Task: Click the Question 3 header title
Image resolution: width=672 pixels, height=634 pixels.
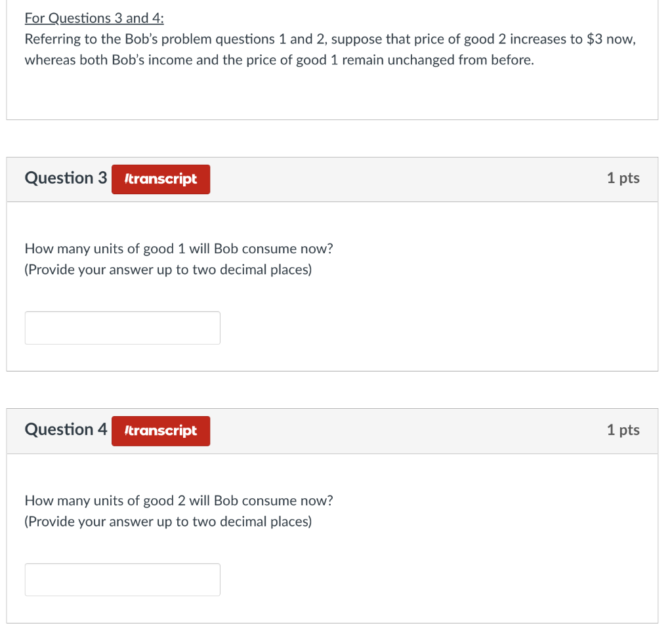Action: click(66, 178)
